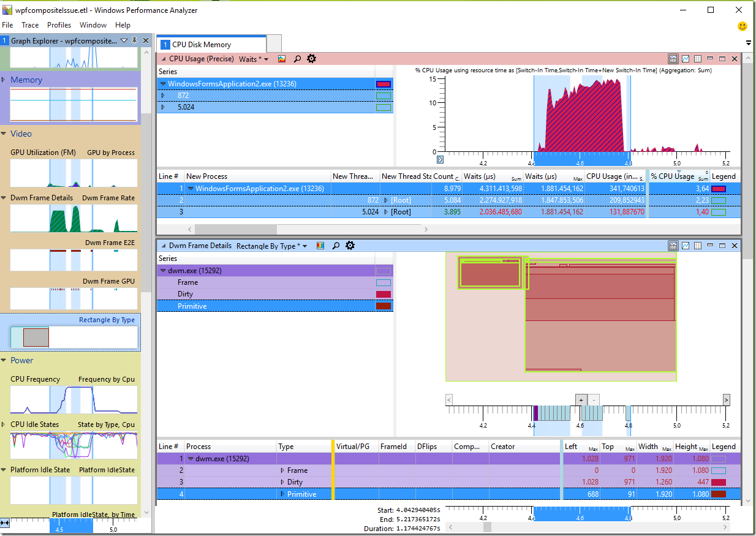
Task: Click the % CPU Usage column header
Action: 679,176
